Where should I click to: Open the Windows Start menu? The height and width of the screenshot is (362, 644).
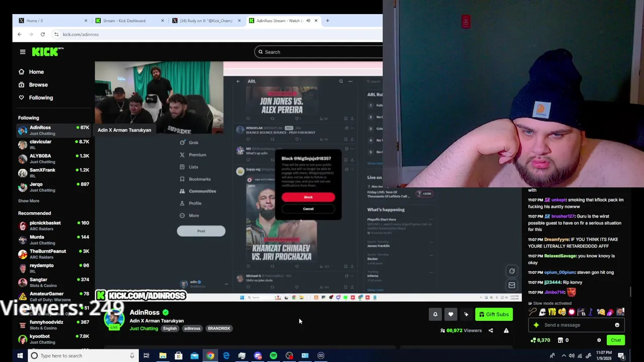(20, 355)
